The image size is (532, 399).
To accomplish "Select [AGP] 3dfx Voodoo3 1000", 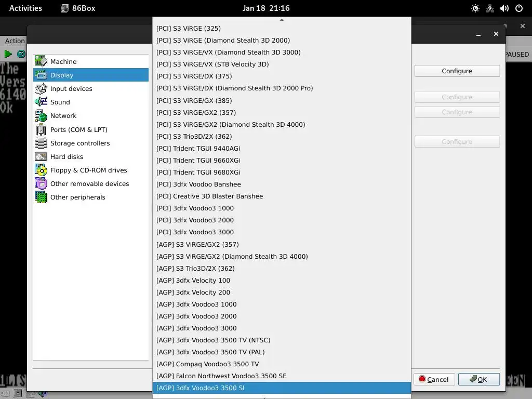I will pyautogui.click(x=282, y=304).
